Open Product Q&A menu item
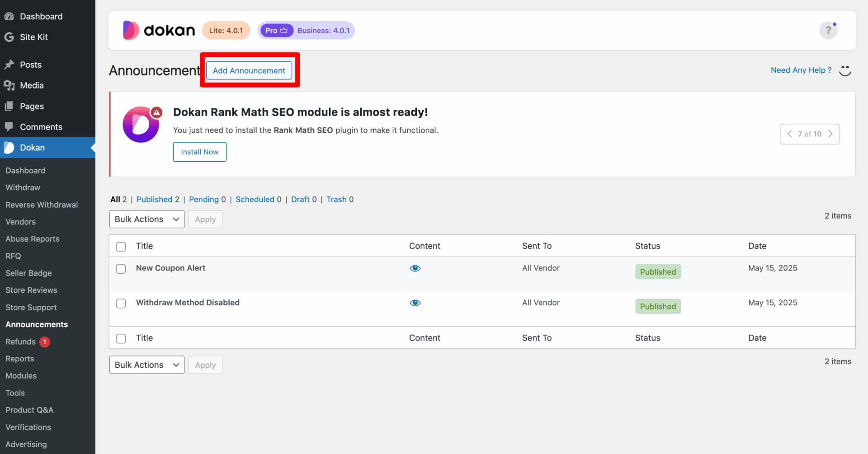 click(x=29, y=410)
